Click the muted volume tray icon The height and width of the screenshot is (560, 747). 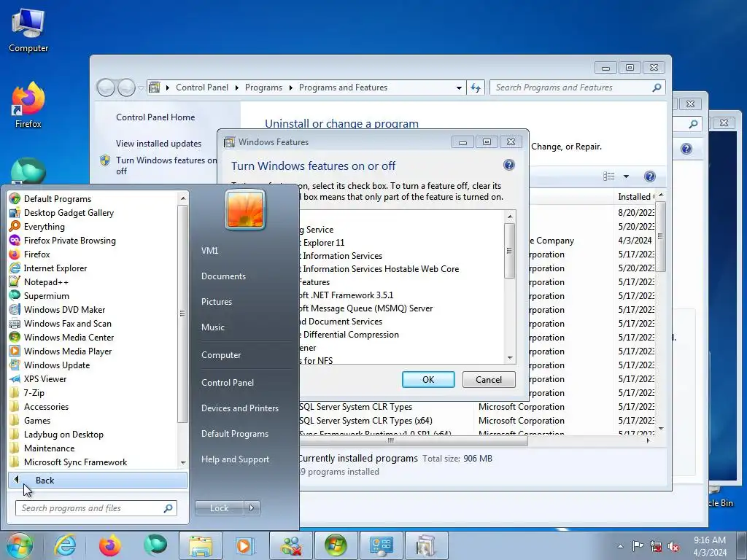[x=673, y=546]
